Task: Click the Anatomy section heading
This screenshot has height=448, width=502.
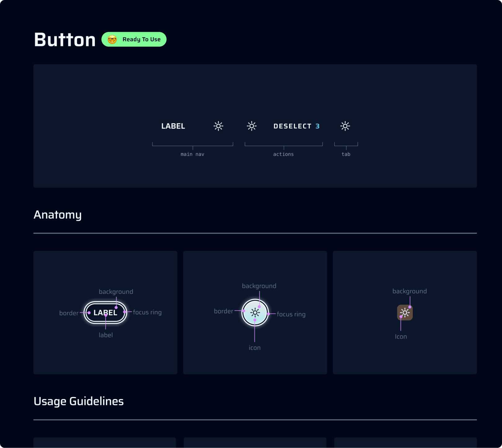Action: (58, 215)
